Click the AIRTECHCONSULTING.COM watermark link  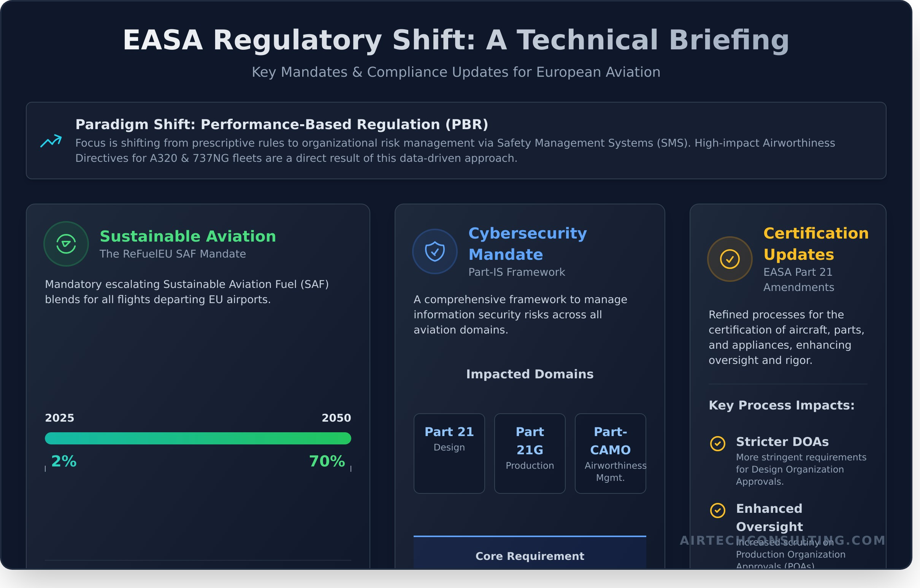coord(782,540)
